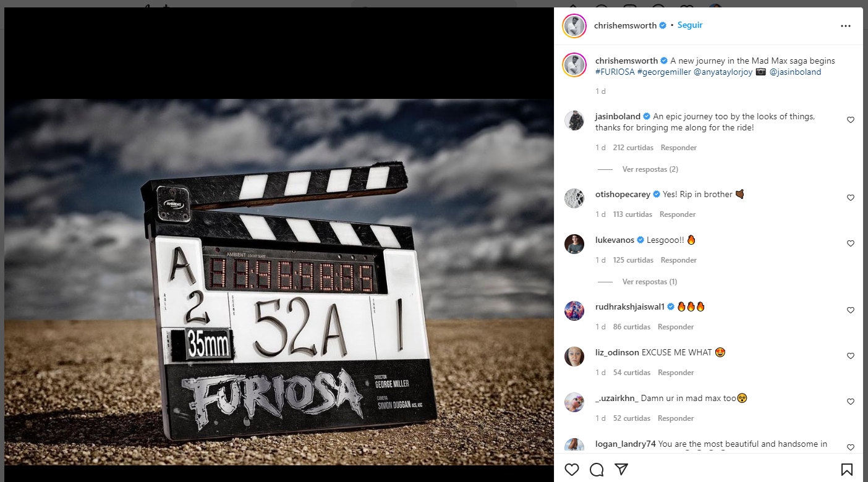
Task: Reply to otishopecarey's comment
Action: [x=678, y=214]
